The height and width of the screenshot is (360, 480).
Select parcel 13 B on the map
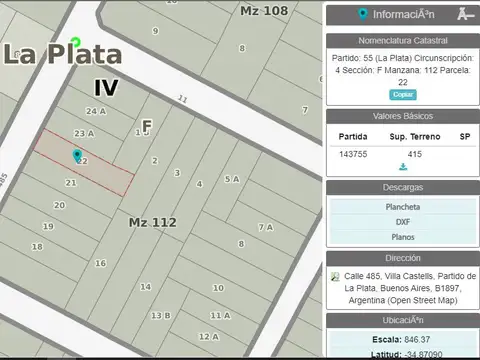pyautogui.click(x=161, y=315)
